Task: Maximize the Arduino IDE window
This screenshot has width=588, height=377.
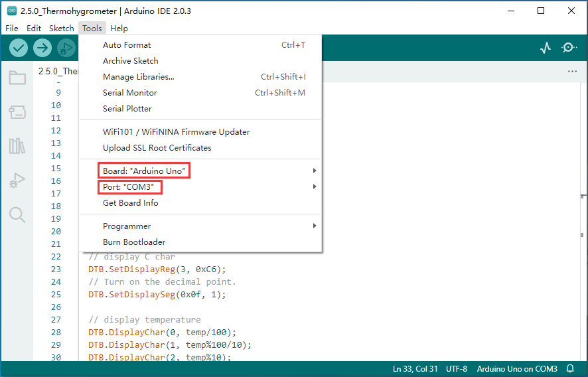Action: (x=541, y=11)
